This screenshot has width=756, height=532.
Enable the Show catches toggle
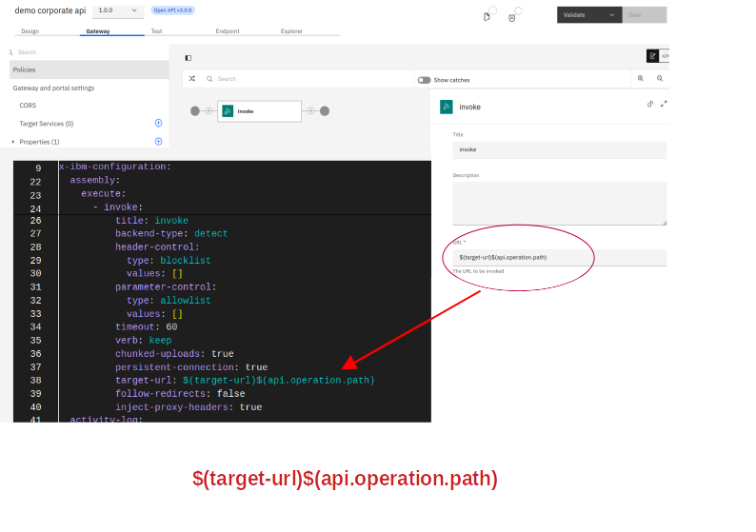coord(425,80)
